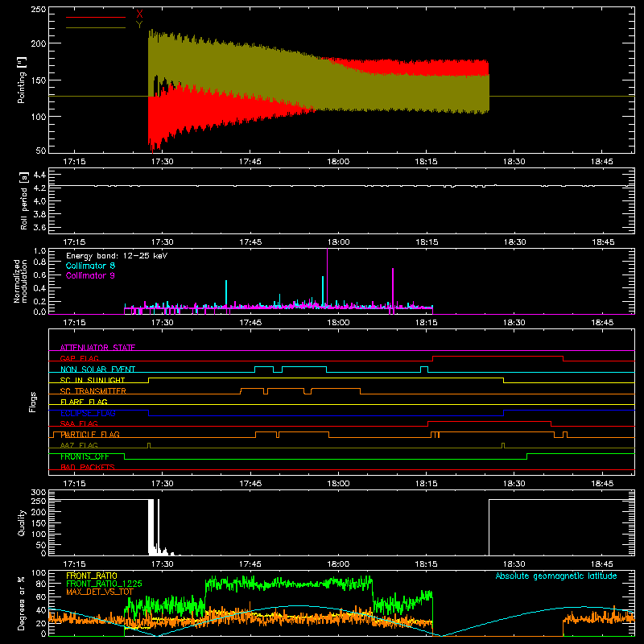Image resolution: width=644 pixels, height=644 pixels.
Task: Click the cyan Collimator 8 spike near 17:41
Action: point(226,293)
